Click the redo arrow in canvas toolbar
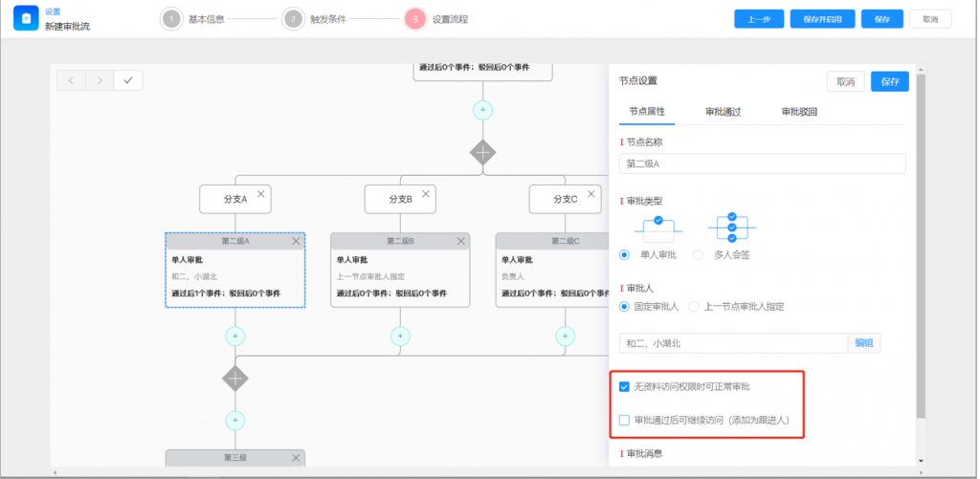This screenshot has width=980, height=479. click(100, 80)
